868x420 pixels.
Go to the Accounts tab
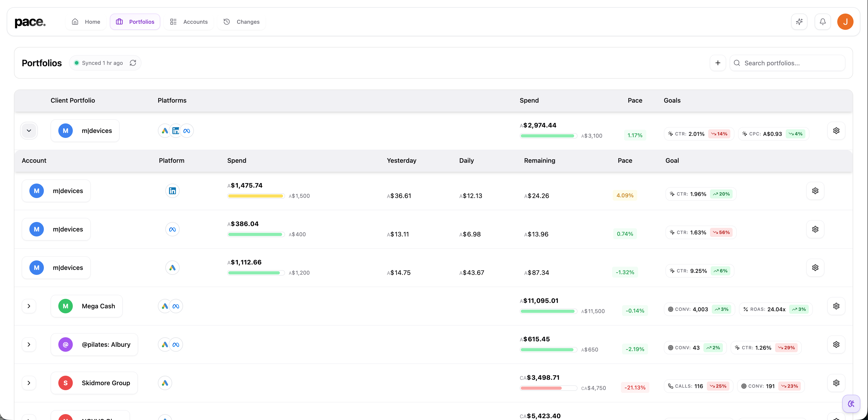point(189,22)
